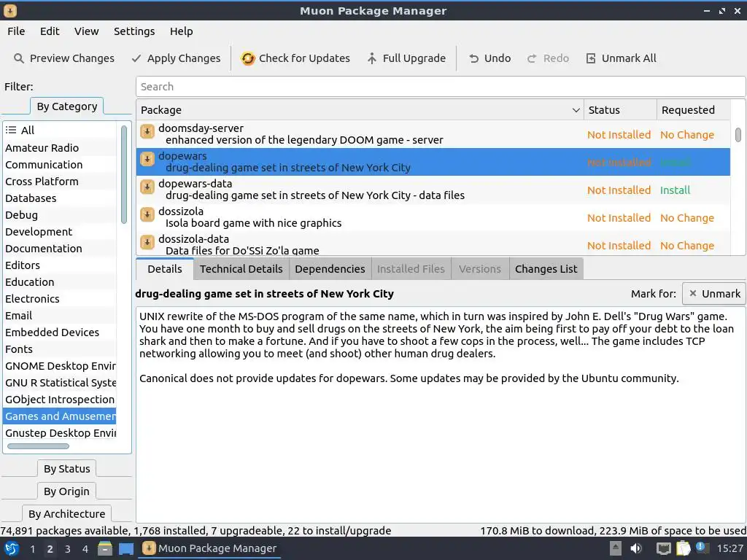This screenshot has width=747, height=560.
Task: Select the Editors category
Action: 60,265
